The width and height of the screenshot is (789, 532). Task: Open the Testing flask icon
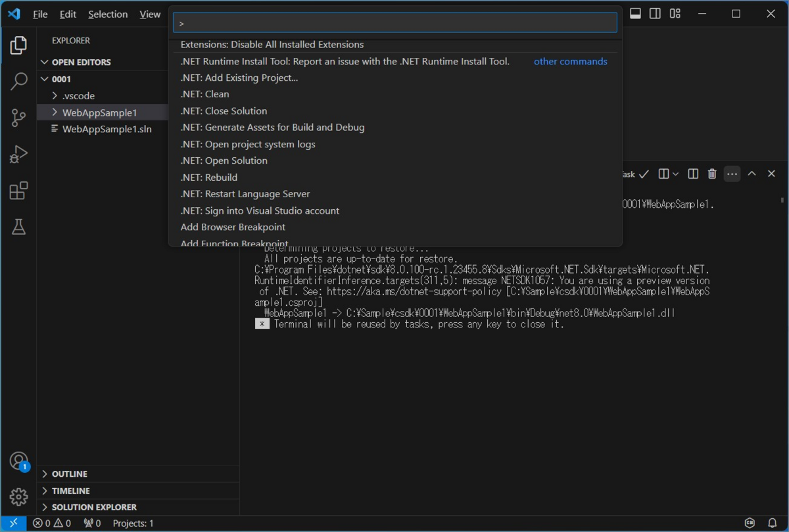[18, 227]
